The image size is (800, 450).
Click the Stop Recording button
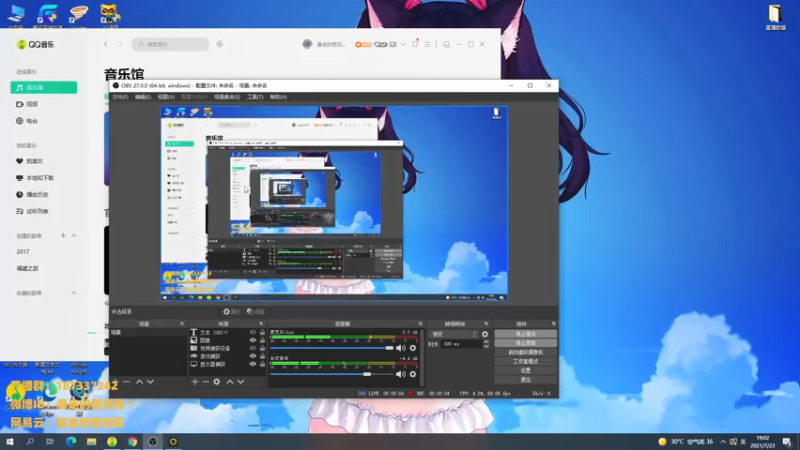tap(526, 343)
